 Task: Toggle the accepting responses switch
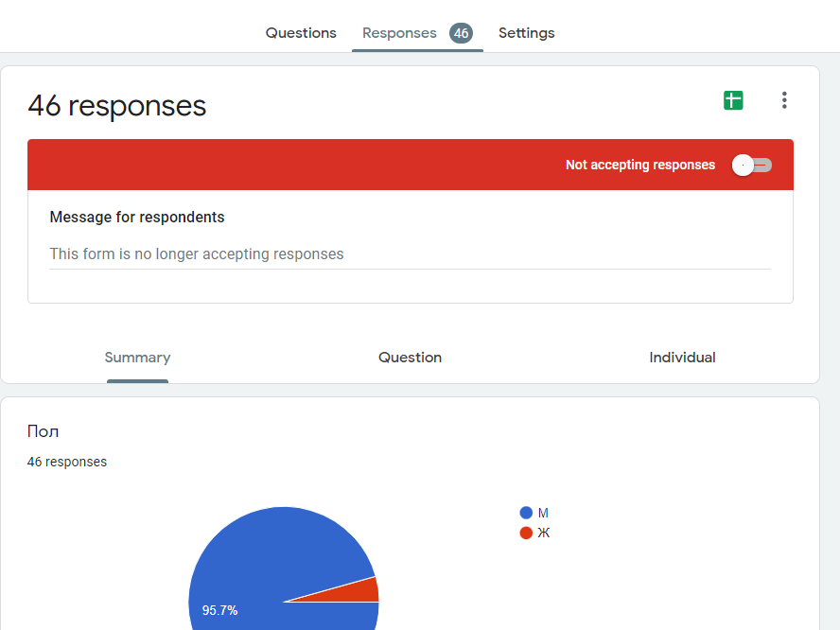752,165
